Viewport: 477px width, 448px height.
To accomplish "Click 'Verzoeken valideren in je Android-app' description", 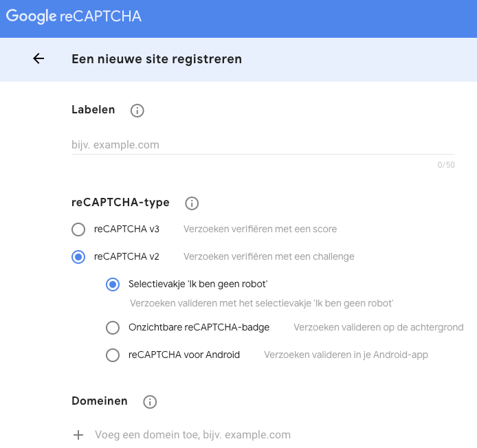I will pos(346,355).
